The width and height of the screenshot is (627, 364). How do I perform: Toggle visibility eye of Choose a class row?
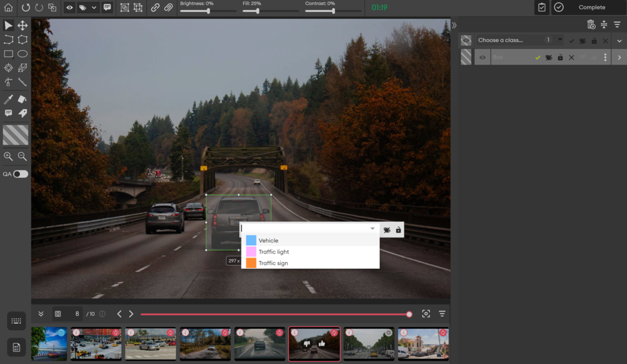[x=466, y=40]
